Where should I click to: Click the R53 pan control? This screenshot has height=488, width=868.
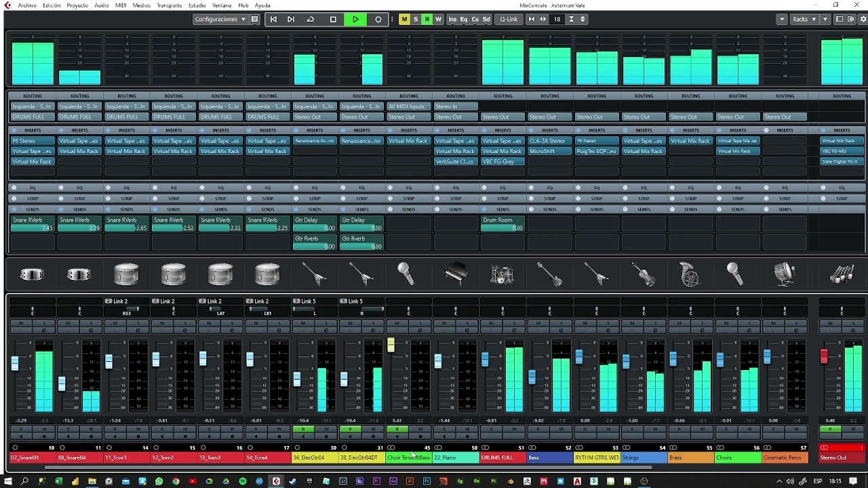pos(126,311)
